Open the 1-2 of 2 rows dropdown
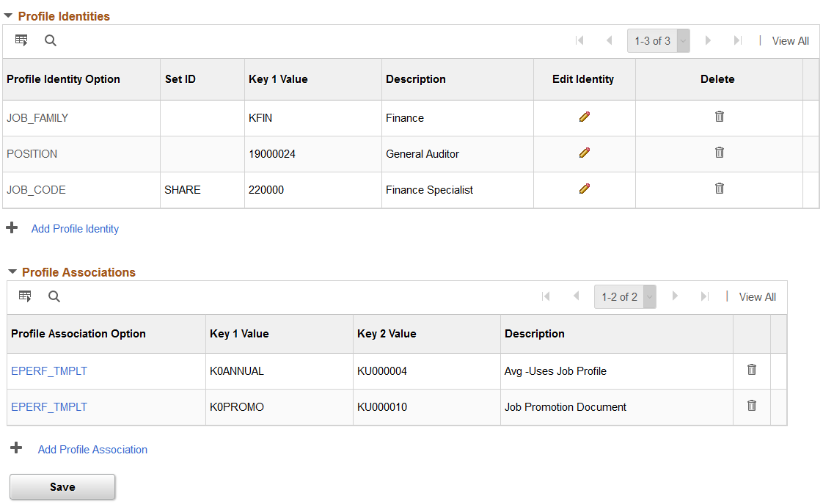This screenshot has height=504, width=834. point(625,297)
